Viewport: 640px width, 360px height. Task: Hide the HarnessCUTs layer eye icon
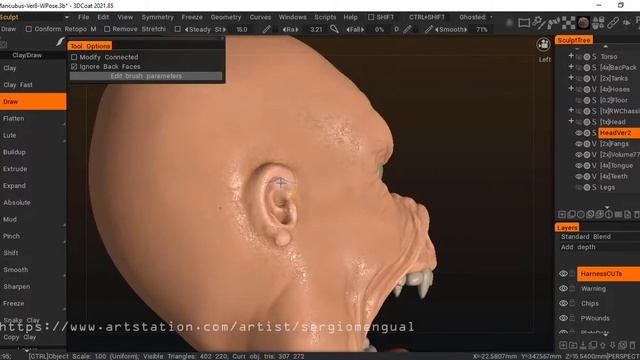[563, 273]
